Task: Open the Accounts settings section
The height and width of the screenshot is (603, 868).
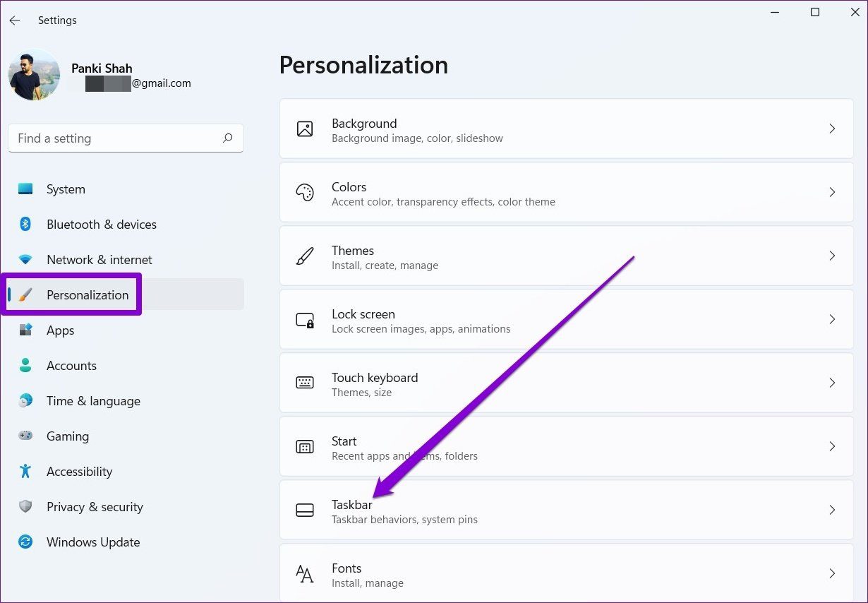Action: (126, 366)
